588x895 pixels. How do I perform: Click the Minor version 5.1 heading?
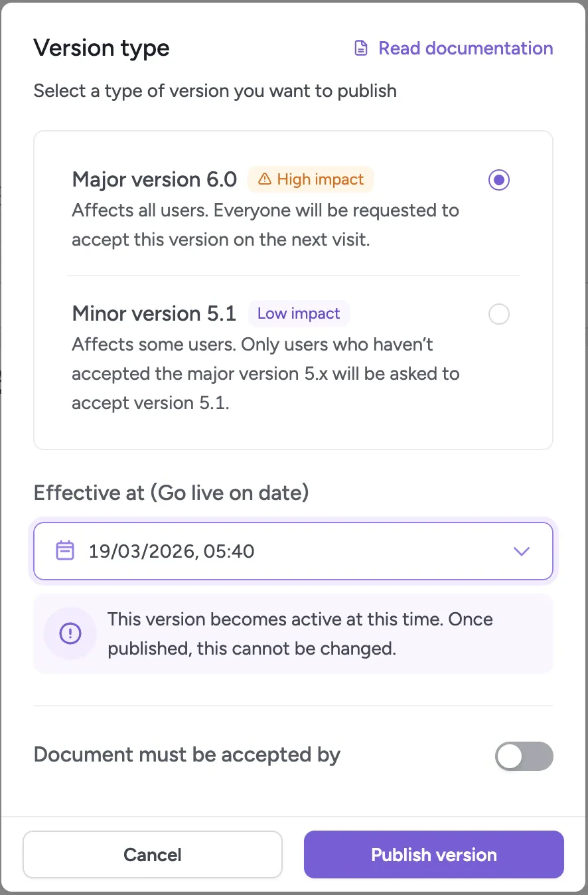click(x=154, y=313)
